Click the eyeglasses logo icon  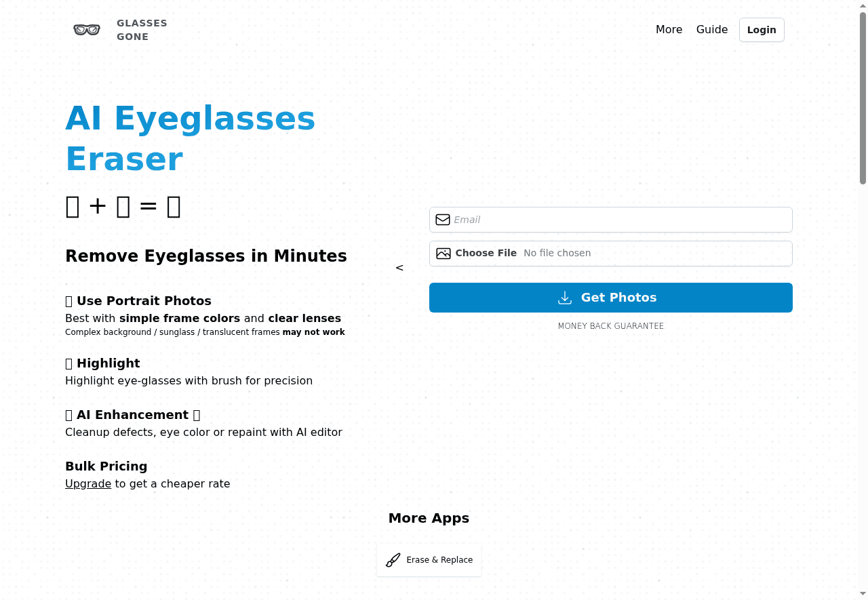86,29
